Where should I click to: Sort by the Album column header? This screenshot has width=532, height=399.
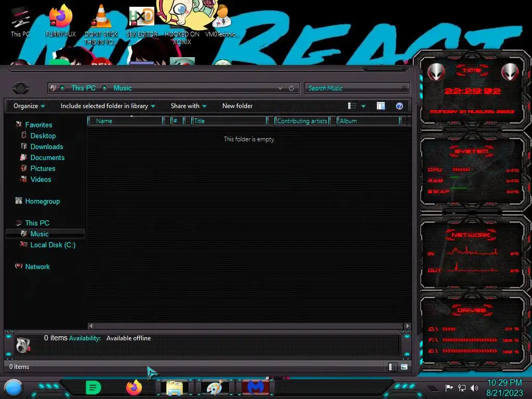[368, 121]
